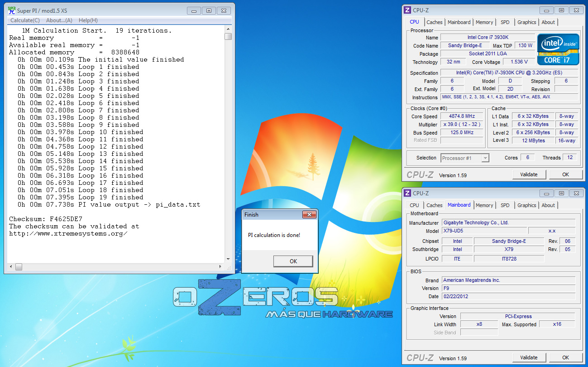Open the Processor #1 selection dropdown
The image size is (588, 367).
pyautogui.click(x=465, y=158)
